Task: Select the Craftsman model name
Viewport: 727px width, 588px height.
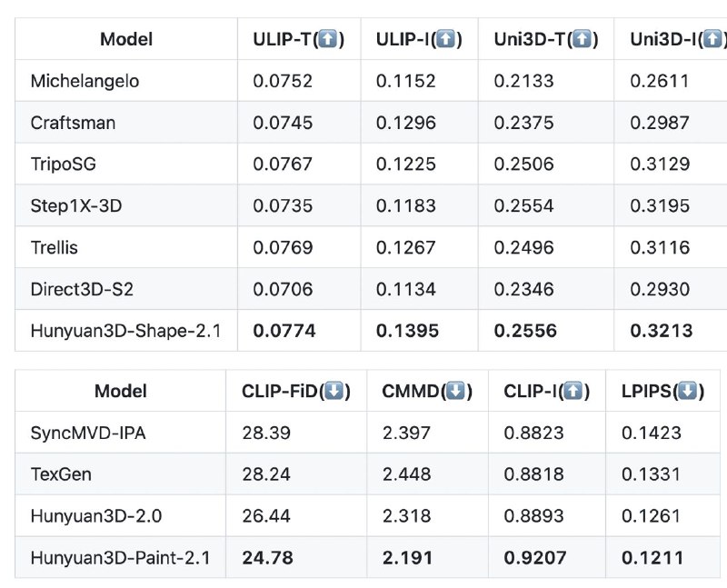Action: [73, 123]
